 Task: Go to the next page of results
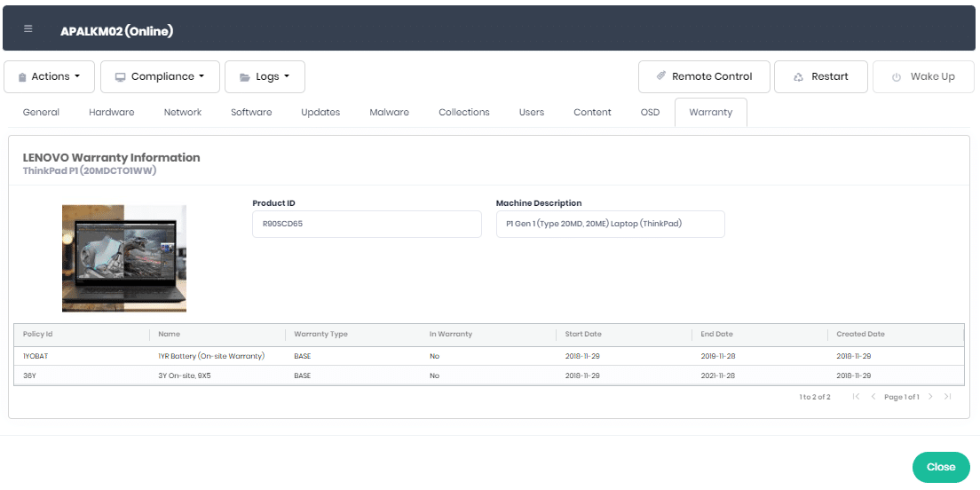930,397
